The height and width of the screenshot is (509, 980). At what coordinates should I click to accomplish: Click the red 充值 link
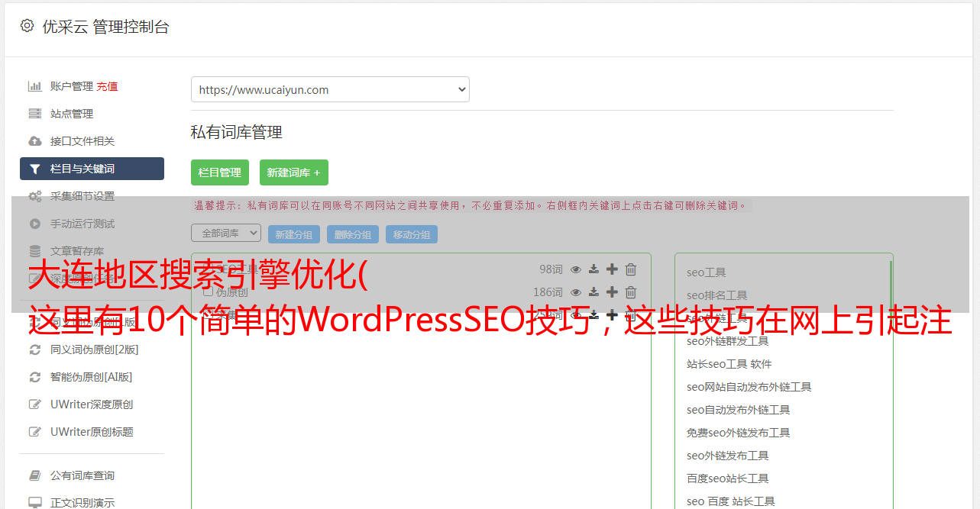tap(107, 86)
